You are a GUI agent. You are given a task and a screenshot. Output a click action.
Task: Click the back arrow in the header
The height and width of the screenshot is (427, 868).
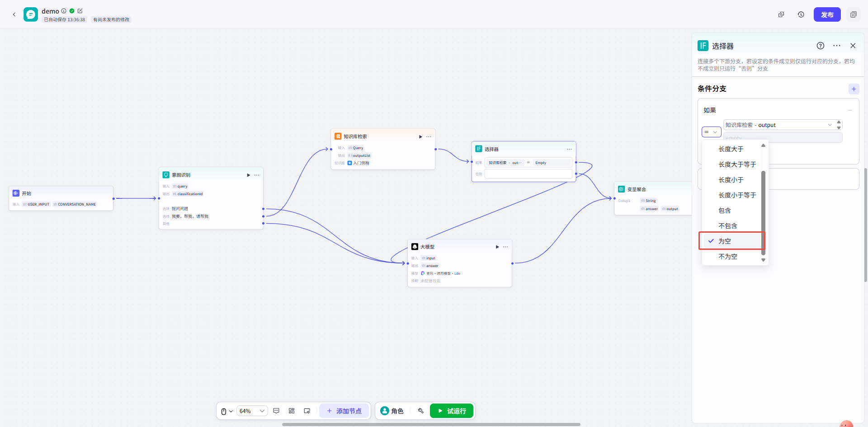tap(14, 14)
